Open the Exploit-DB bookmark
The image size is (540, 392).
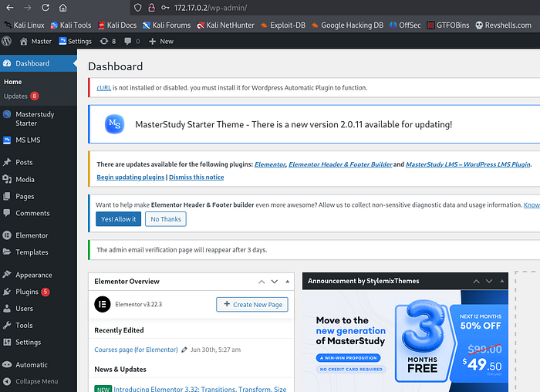283,25
